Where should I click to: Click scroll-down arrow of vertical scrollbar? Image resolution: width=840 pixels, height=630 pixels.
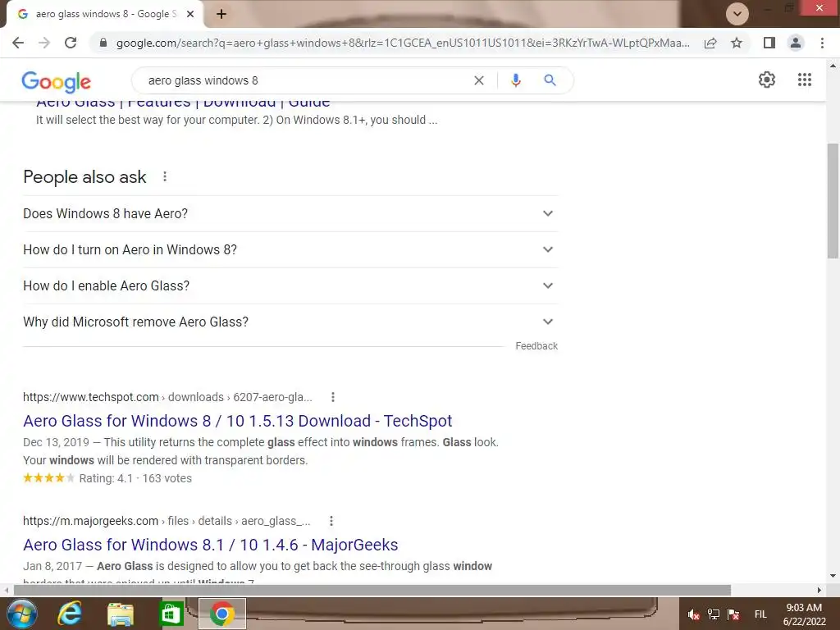tap(833, 577)
